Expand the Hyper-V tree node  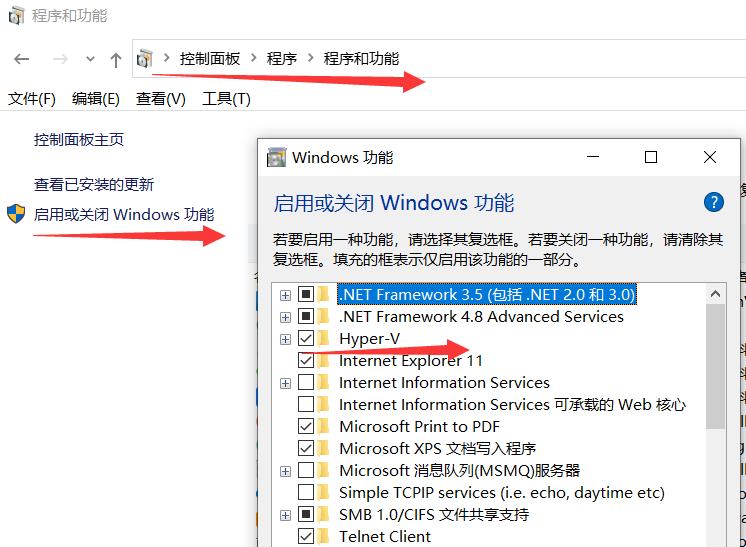click(285, 339)
